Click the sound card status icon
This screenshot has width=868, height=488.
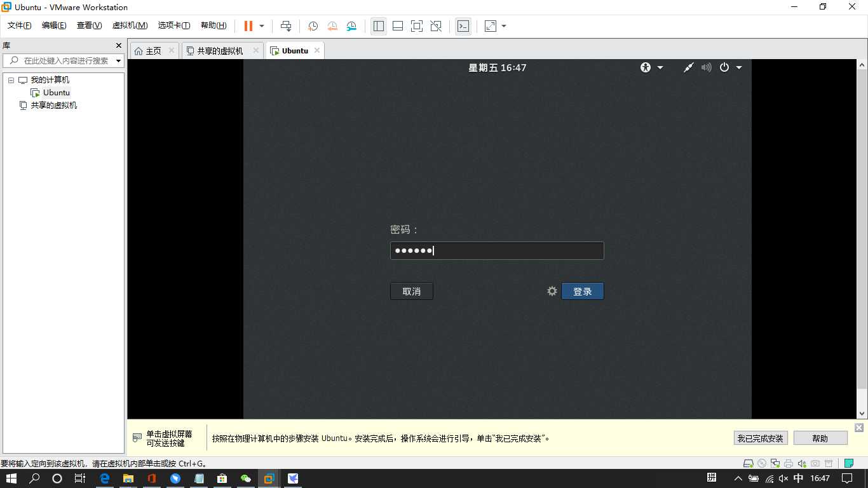tap(802, 463)
